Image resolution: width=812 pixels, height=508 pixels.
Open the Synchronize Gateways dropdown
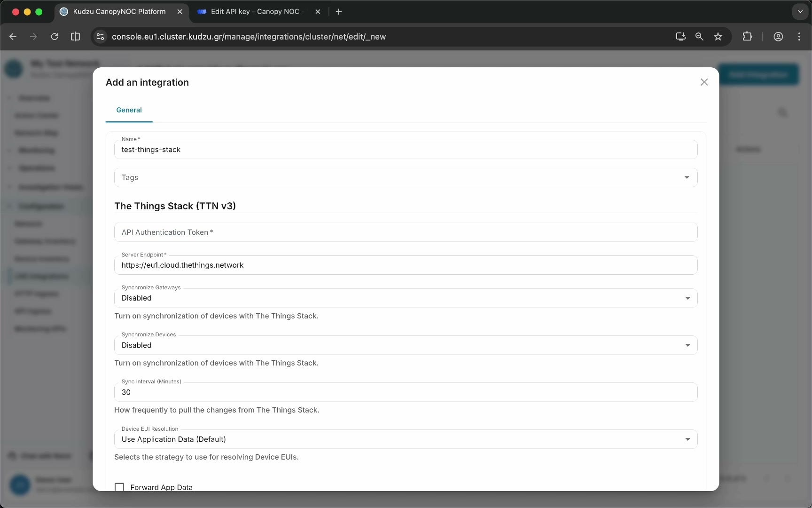pos(406,298)
